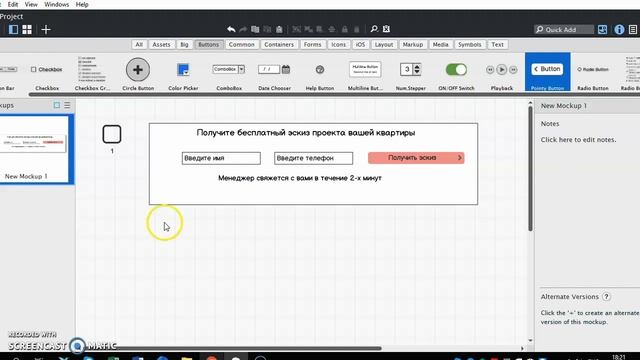
Task: Open the project info panel icon
Action: [x=633, y=29]
